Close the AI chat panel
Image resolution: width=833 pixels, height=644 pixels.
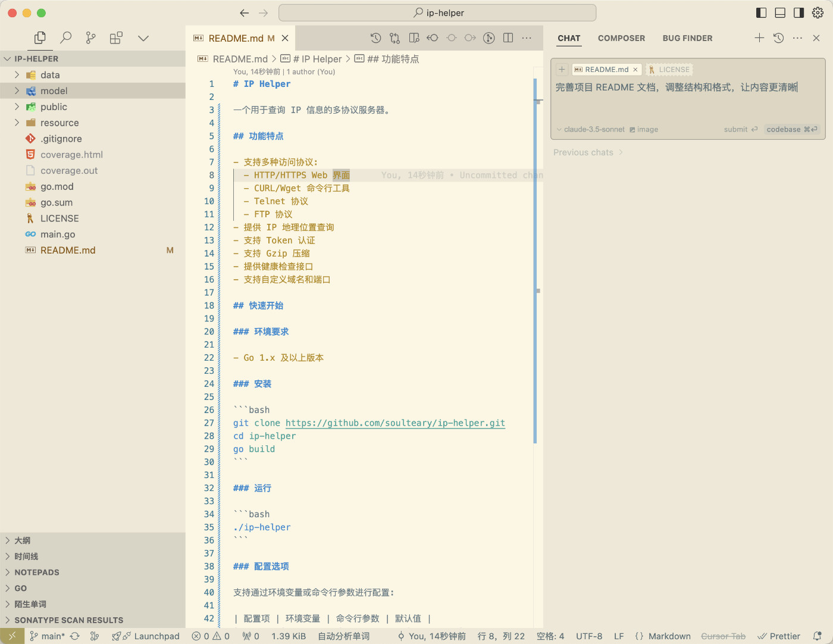point(816,38)
